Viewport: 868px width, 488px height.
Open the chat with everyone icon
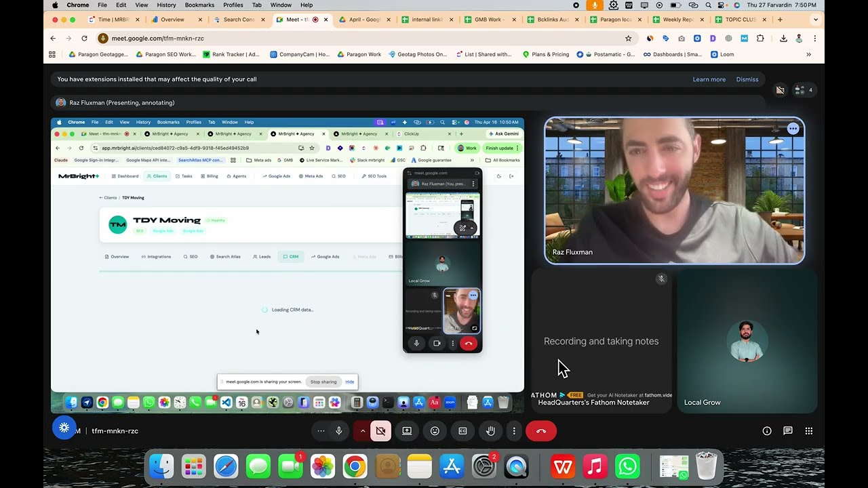coord(788,431)
